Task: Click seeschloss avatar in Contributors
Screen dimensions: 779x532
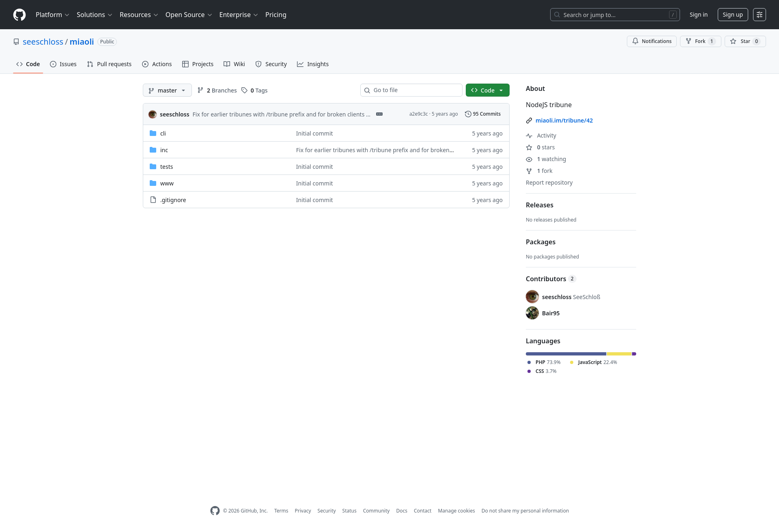Action: 532,297
